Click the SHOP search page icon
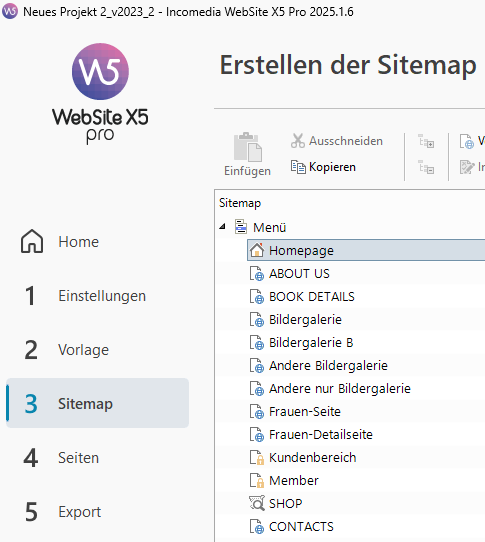Viewport: 485px width, 542px height. pyautogui.click(x=257, y=503)
